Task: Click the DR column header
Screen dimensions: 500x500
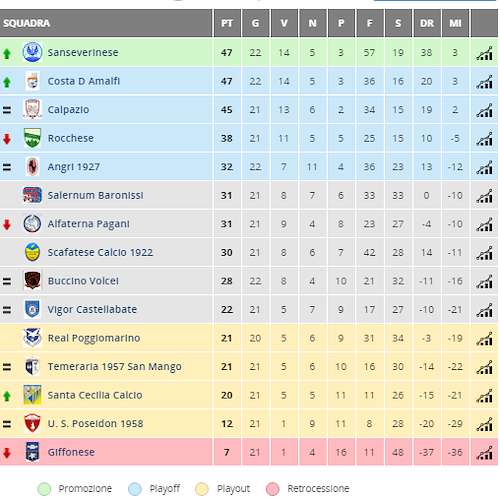Action: pyautogui.click(x=427, y=23)
